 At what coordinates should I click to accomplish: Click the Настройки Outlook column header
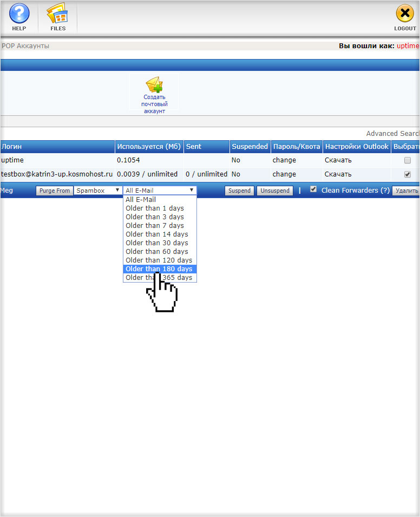(x=357, y=147)
